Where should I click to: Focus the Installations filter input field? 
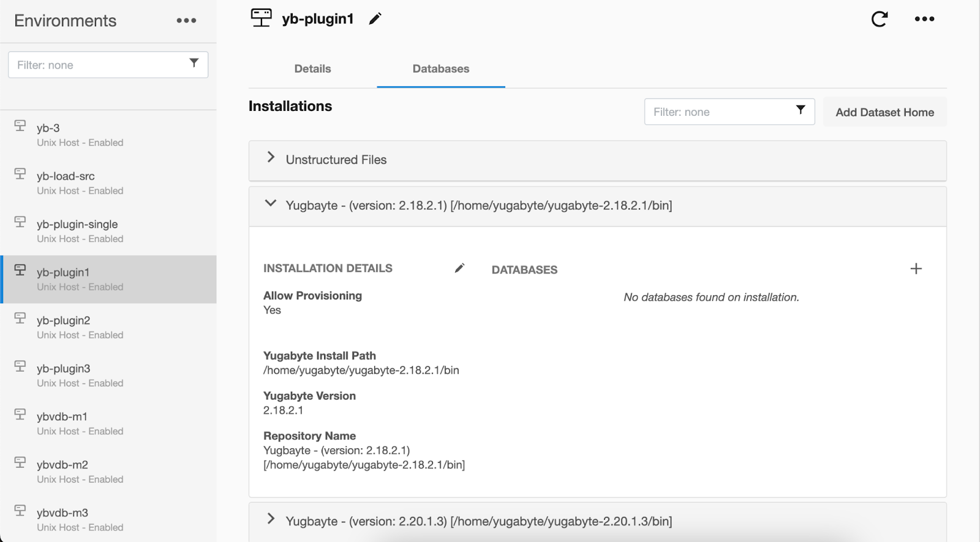717,112
